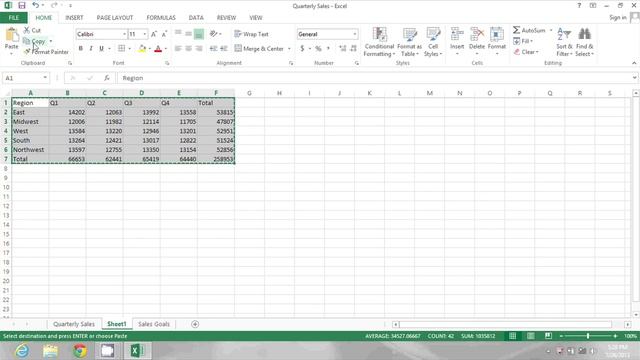Switch to the PAGE LAYOUT tab

pyautogui.click(x=115, y=18)
